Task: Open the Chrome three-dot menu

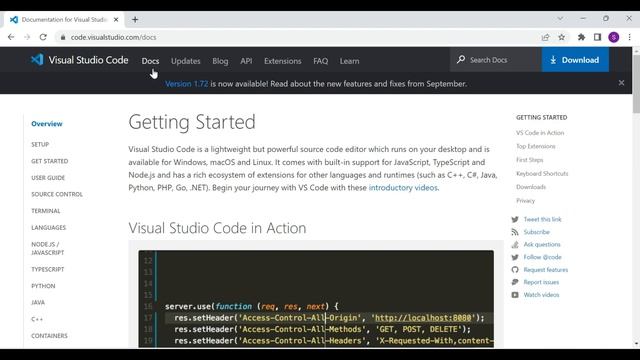Action: (629, 37)
